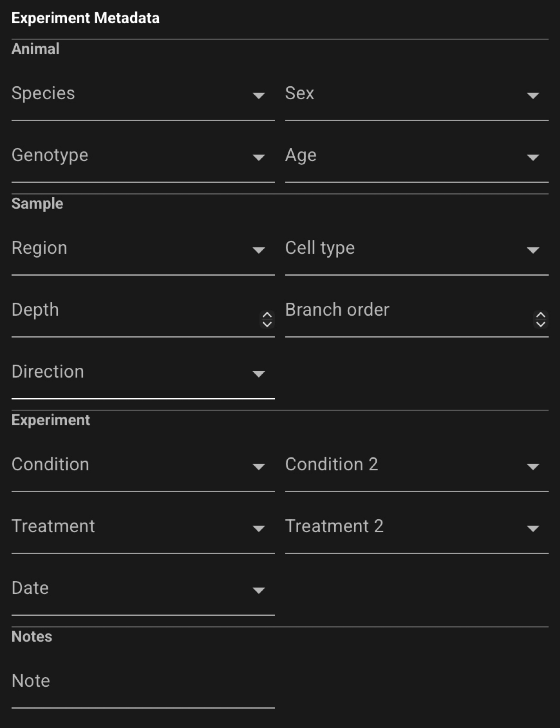Open the Species dropdown arrow

pyautogui.click(x=258, y=96)
